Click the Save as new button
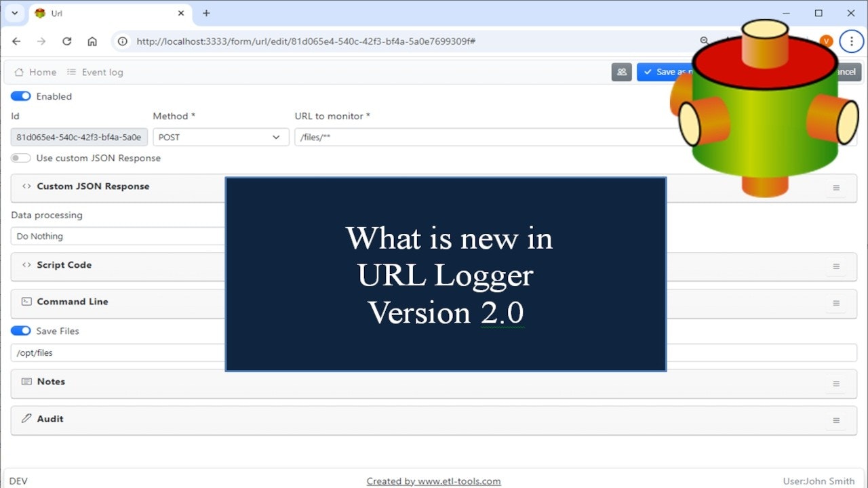868x488 pixels. (x=667, y=72)
